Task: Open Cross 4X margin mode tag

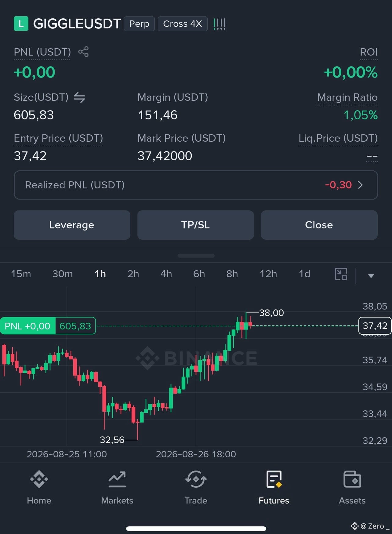Action: click(183, 24)
